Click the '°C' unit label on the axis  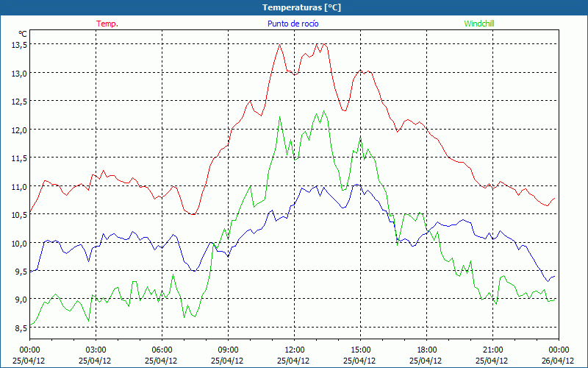(x=23, y=34)
